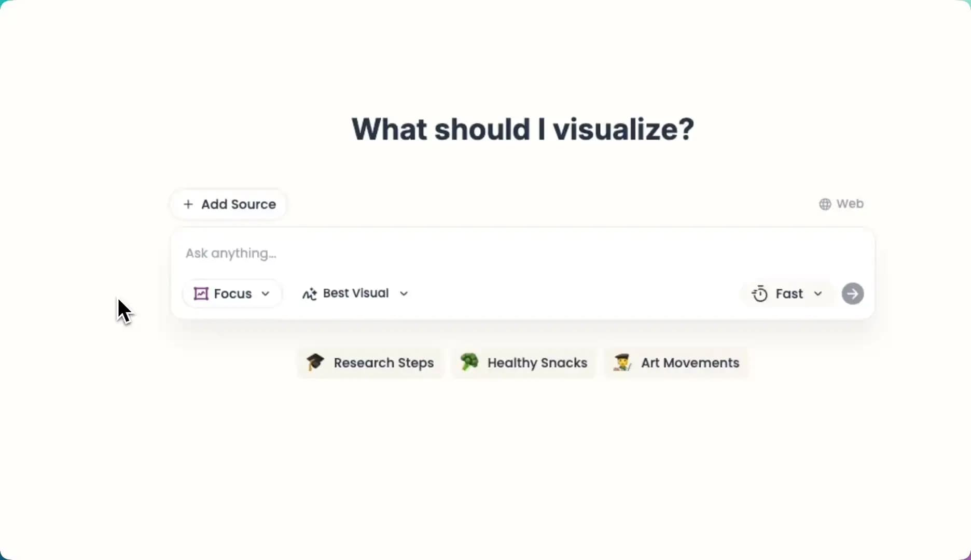Click the plus icon beside Add Source
Image resolution: width=971 pixels, height=560 pixels.
pyautogui.click(x=188, y=204)
